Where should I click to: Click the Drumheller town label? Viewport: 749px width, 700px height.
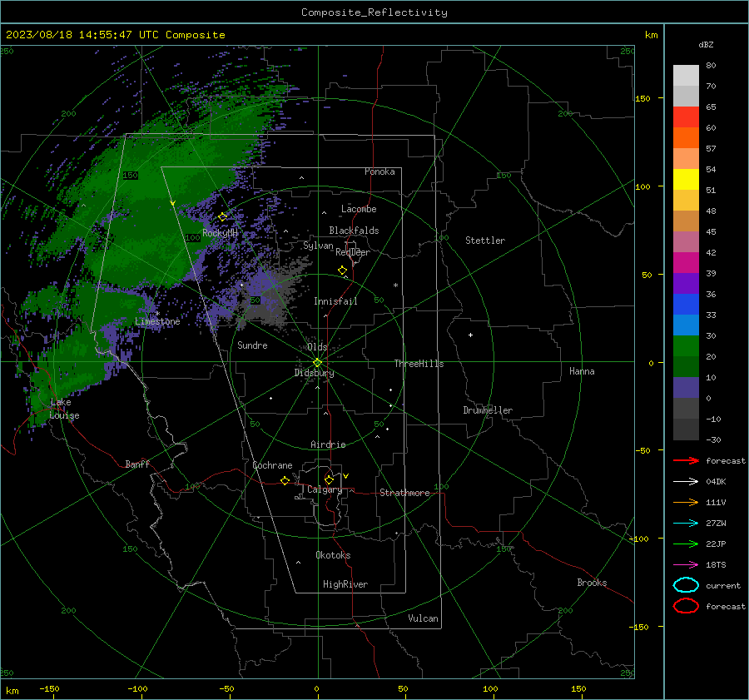tap(488, 410)
